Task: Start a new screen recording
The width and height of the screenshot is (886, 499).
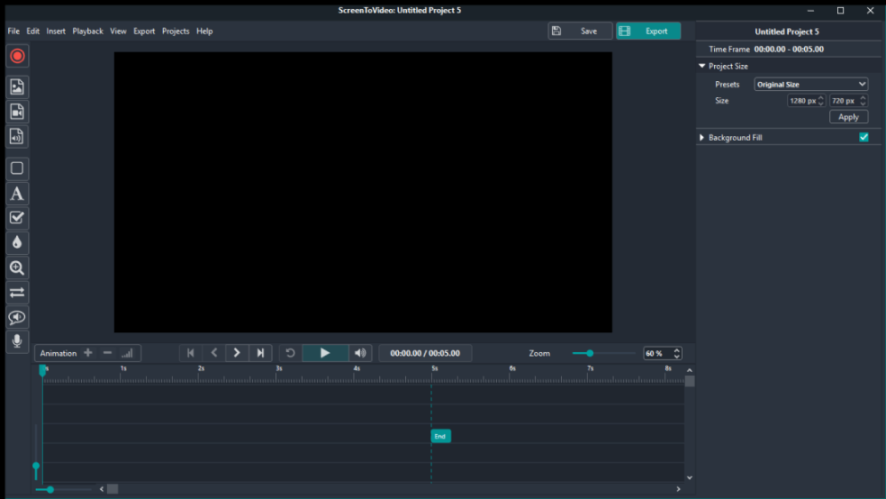Action: click(x=17, y=56)
